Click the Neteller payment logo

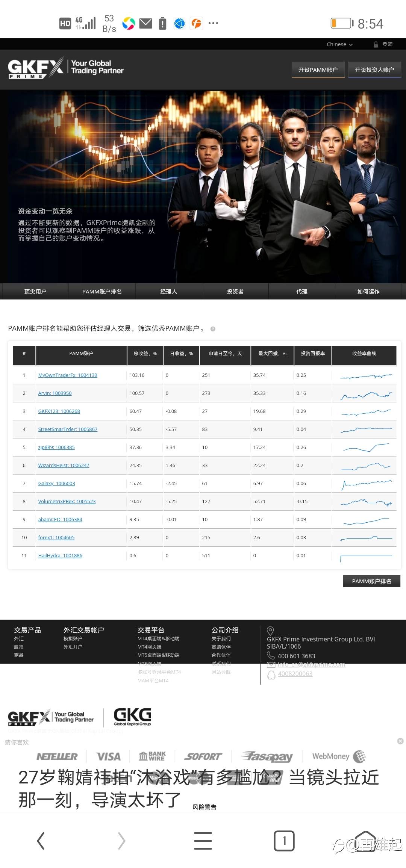pyautogui.click(x=57, y=756)
